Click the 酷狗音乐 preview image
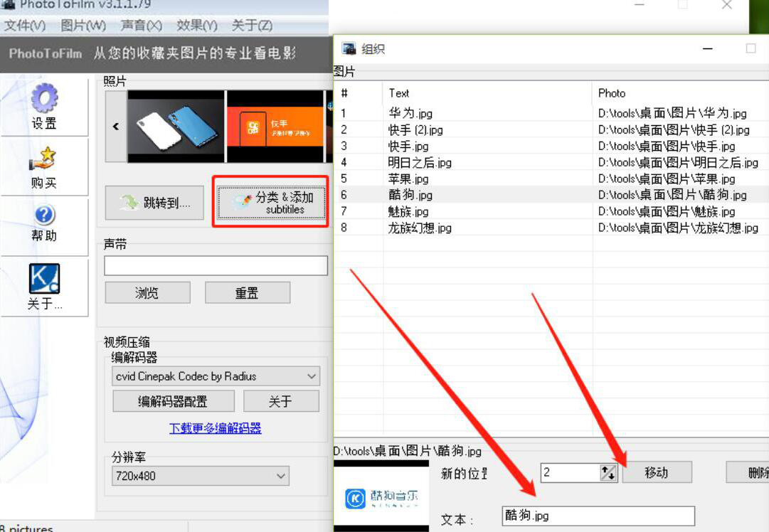The width and height of the screenshot is (769, 532). pyautogui.click(x=381, y=496)
